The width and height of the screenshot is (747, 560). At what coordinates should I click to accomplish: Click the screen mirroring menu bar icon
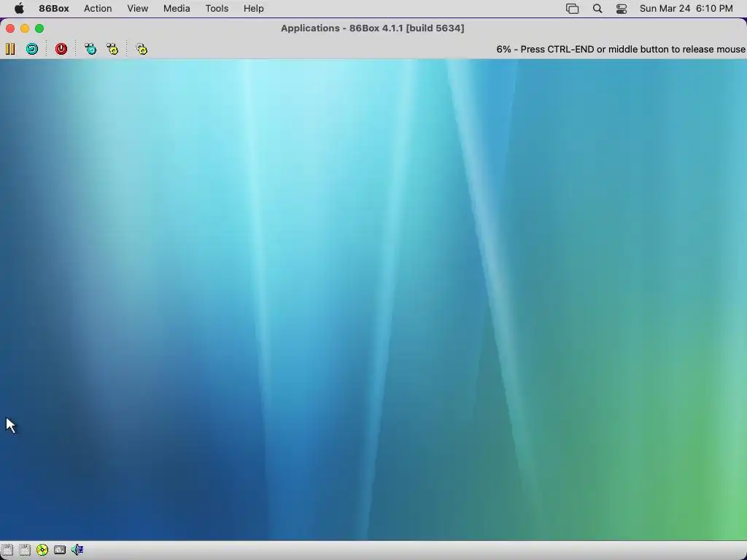572,9
